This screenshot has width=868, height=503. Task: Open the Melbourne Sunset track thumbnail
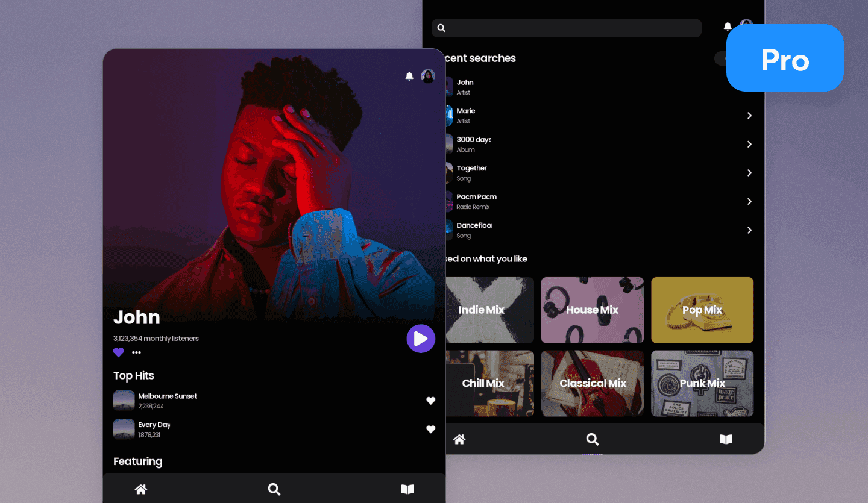124,401
